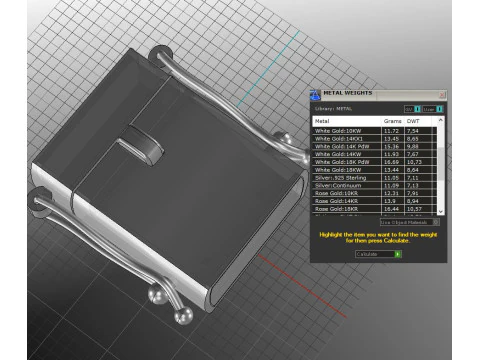Select the White Gold:14KX1 row
This screenshot has height=360, width=480.
[x=374, y=139]
